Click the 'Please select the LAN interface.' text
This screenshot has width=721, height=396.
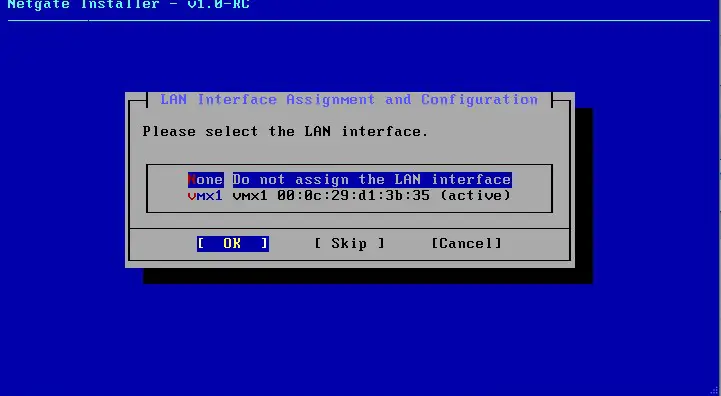pos(285,132)
